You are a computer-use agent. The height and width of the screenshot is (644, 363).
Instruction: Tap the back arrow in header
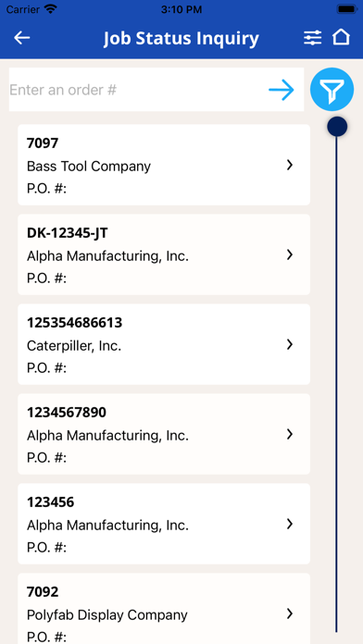pos(22,38)
